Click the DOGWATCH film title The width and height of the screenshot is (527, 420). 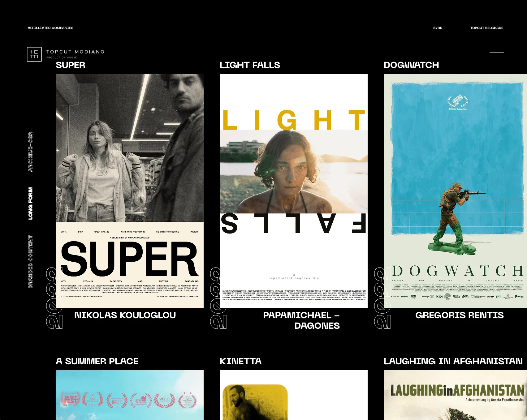click(411, 65)
